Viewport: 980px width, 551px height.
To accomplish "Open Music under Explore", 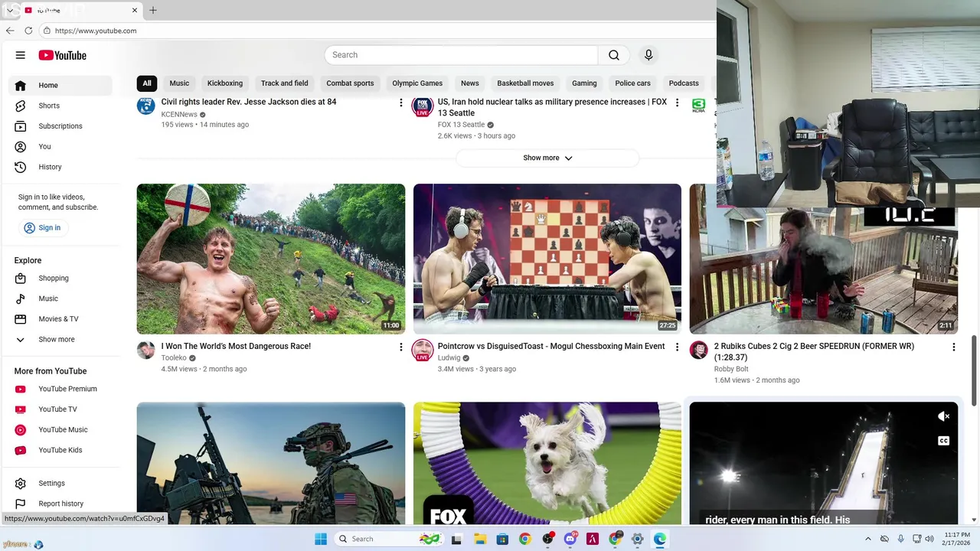I will tap(61, 298).
